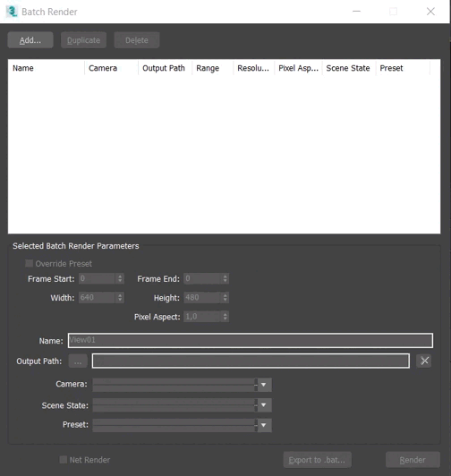
Task: Expand the Preset dropdown list
Action: pyautogui.click(x=263, y=425)
